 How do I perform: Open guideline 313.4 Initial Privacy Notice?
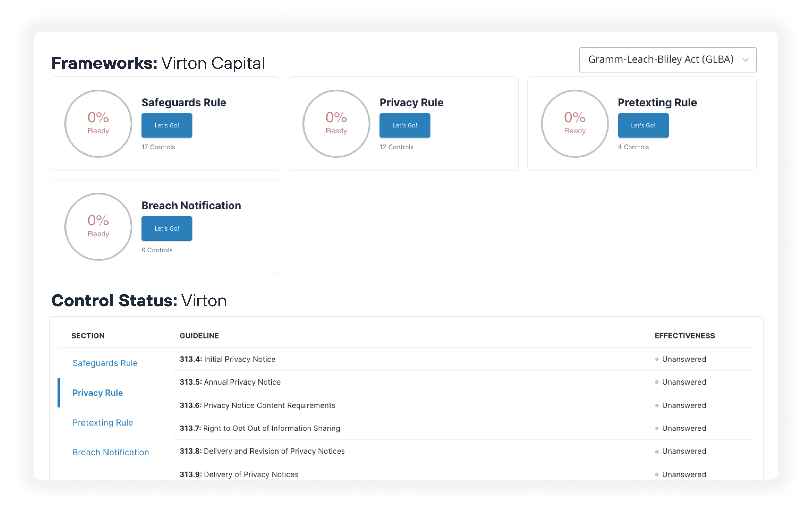(464, 359)
